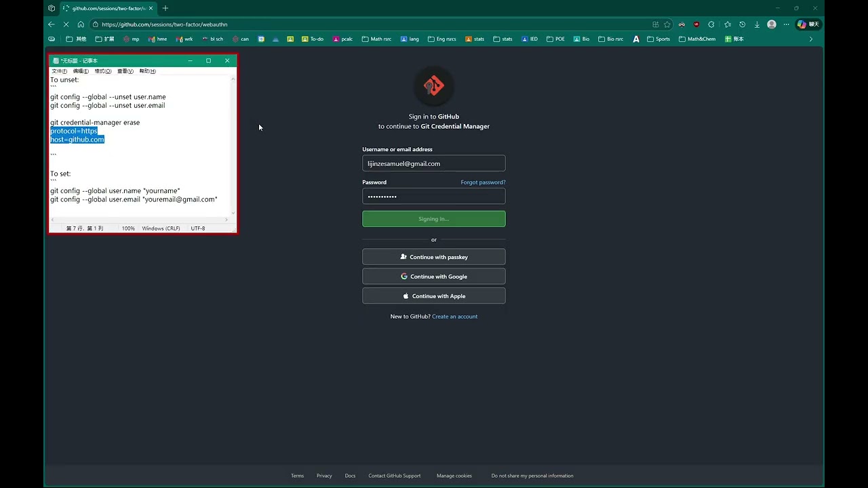Open the wrk Gmail bookmark
868x488 pixels.
pos(184,39)
